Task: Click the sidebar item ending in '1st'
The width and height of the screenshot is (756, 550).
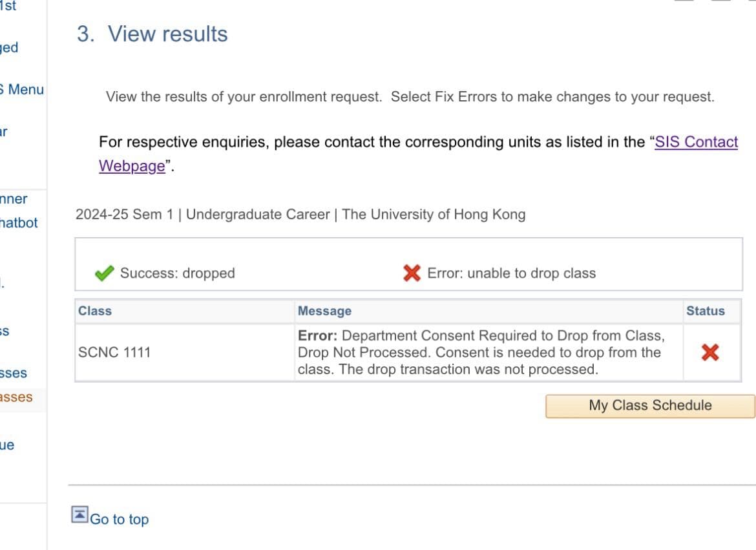Action: tap(8, 6)
